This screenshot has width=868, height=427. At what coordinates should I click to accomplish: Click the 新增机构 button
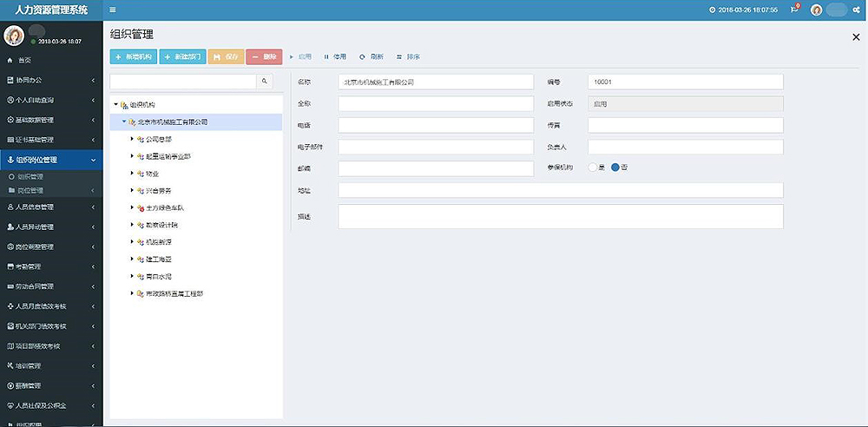134,56
